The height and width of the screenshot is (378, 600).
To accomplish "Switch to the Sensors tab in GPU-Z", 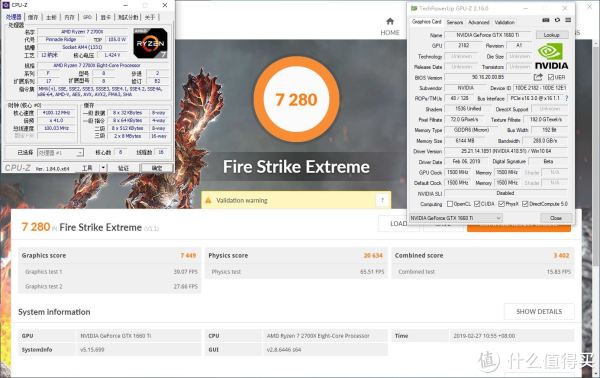I will pyautogui.click(x=455, y=22).
